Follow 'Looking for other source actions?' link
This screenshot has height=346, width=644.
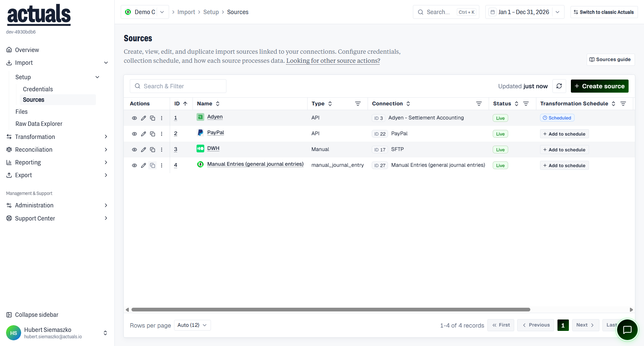pyautogui.click(x=333, y=61)
